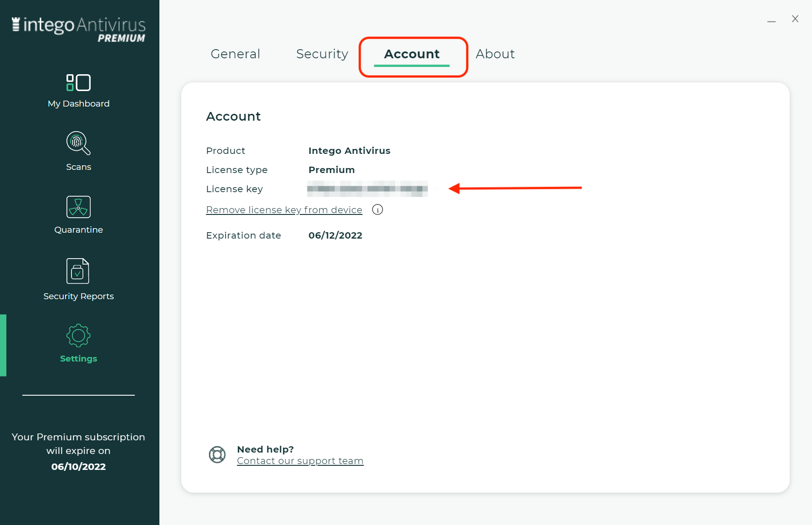Open the About tab
The image size is (812, 525).
[x=495, y=54]
